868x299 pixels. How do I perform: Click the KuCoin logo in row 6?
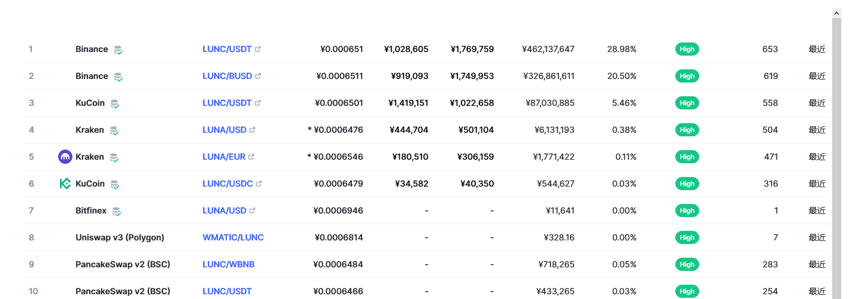(65, 184)
